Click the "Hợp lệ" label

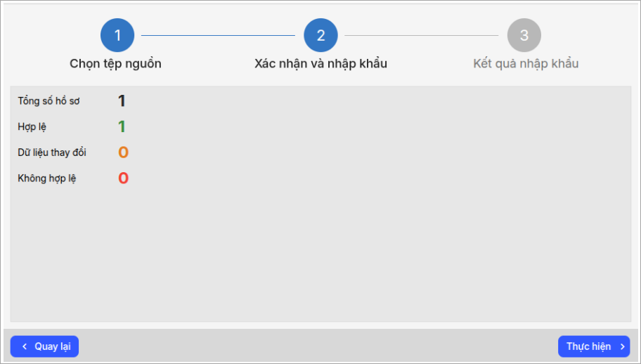[x=32, y=126]
